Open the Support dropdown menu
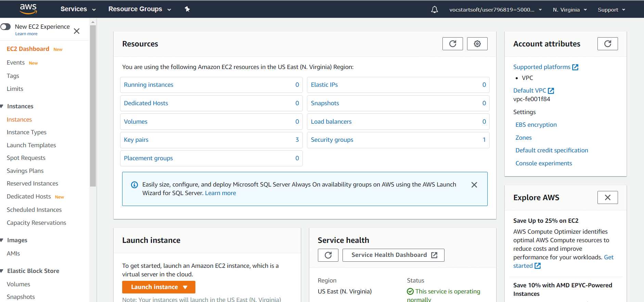644x302 pixels. tap(611, 10)
